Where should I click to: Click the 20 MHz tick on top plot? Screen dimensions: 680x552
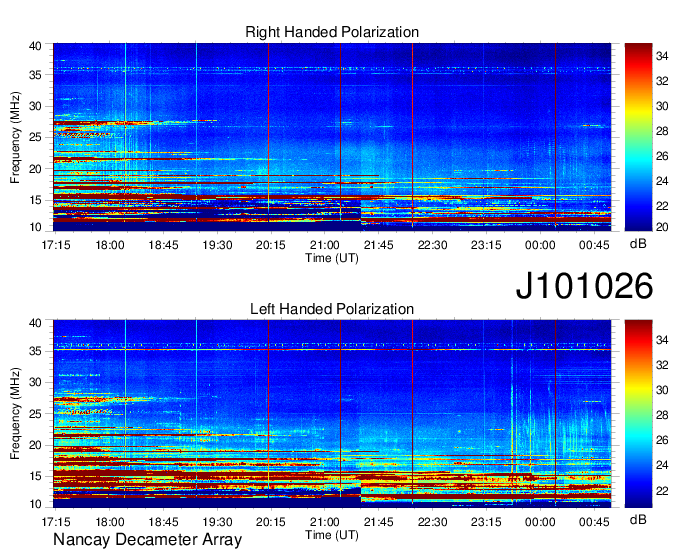pyautogui.click(x=35, y=169)
